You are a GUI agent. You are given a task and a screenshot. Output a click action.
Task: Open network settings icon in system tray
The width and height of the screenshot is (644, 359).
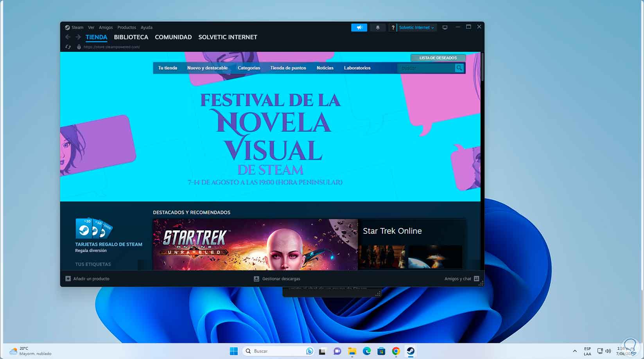tap(600, 351)
